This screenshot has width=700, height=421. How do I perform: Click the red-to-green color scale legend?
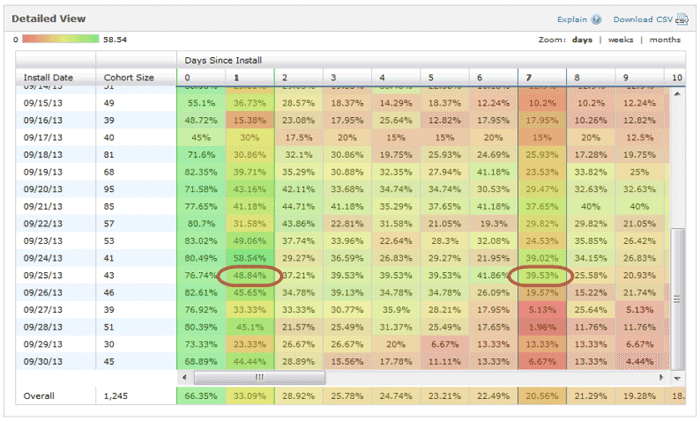pos(61,39)
